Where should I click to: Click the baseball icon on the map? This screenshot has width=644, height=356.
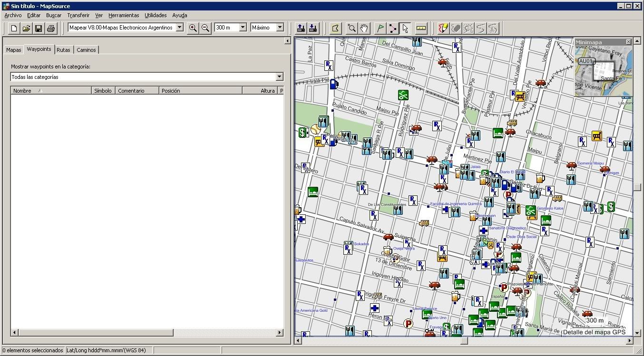click(315, 129)
